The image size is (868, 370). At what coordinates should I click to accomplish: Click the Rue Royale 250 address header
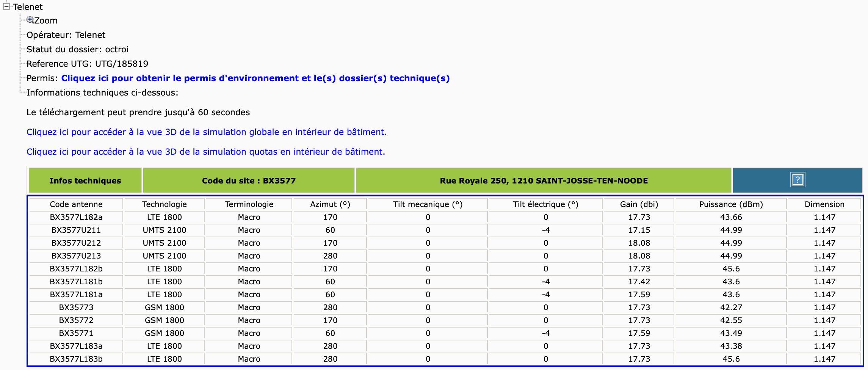544,180
